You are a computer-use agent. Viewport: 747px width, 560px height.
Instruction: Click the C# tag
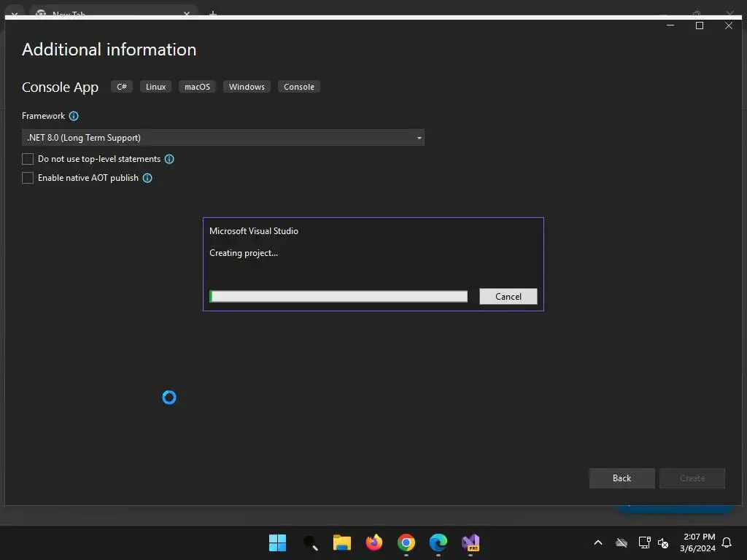pyautogui.click(x=122, y=87)
